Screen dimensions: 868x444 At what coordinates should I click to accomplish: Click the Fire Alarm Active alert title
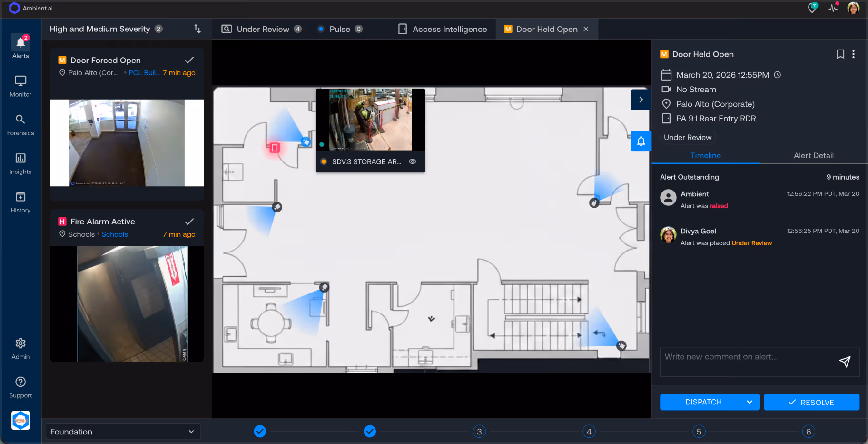point(103,222)
